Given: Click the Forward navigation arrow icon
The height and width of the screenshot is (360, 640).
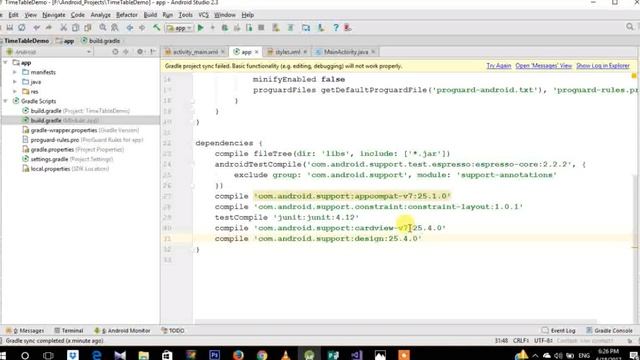Looking at the screenshot, I should 142,28.
